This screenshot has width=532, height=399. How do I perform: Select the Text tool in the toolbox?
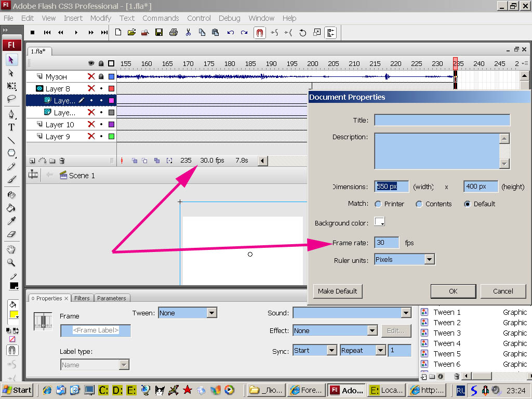pyautogui.click(x=11, y=127)
